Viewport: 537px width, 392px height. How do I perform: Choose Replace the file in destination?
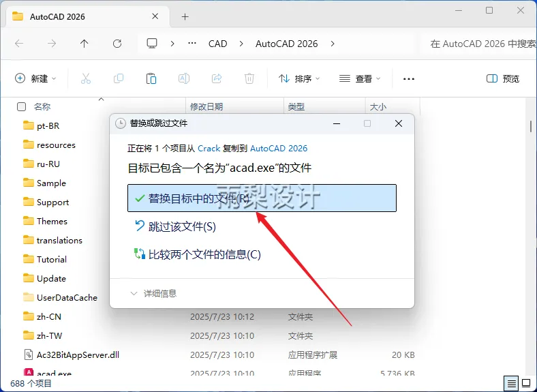click(x=262, y=198)
